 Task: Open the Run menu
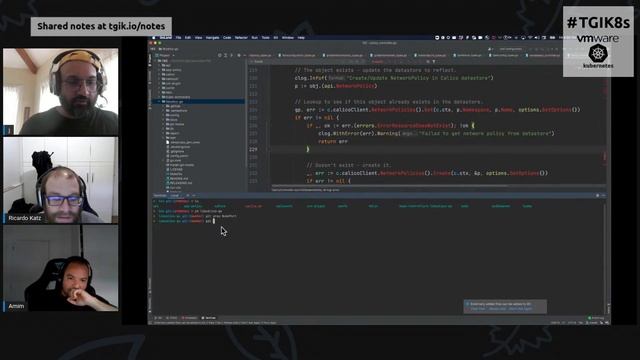255,38
